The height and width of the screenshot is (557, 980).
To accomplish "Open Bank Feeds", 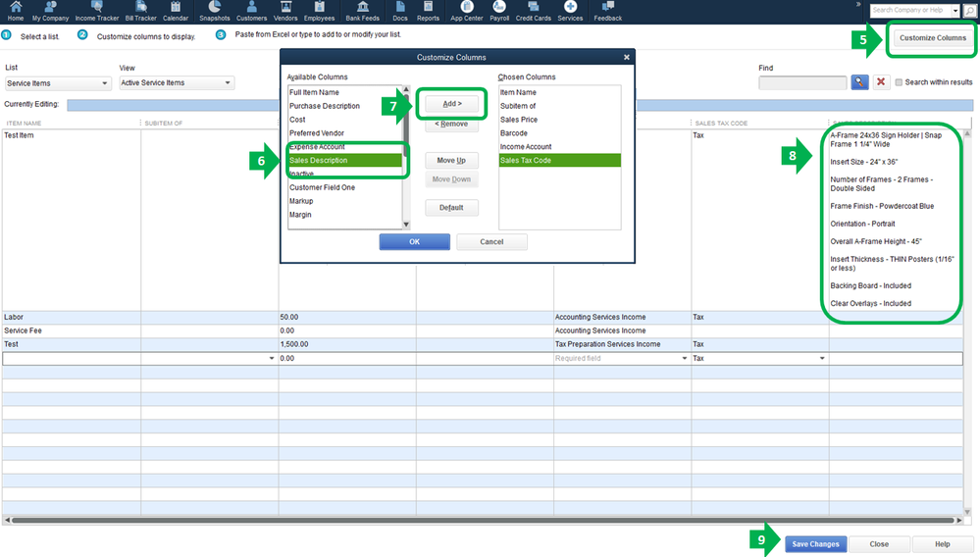I will 363,11.
